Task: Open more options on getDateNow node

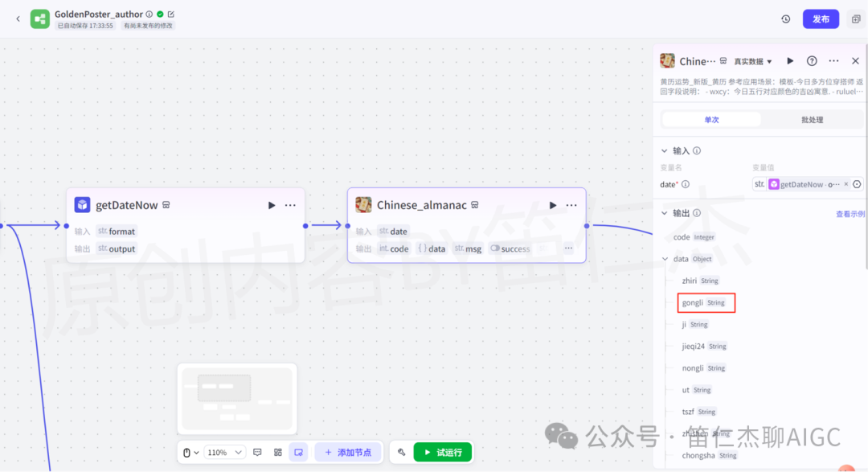Action: pos(290,205)
